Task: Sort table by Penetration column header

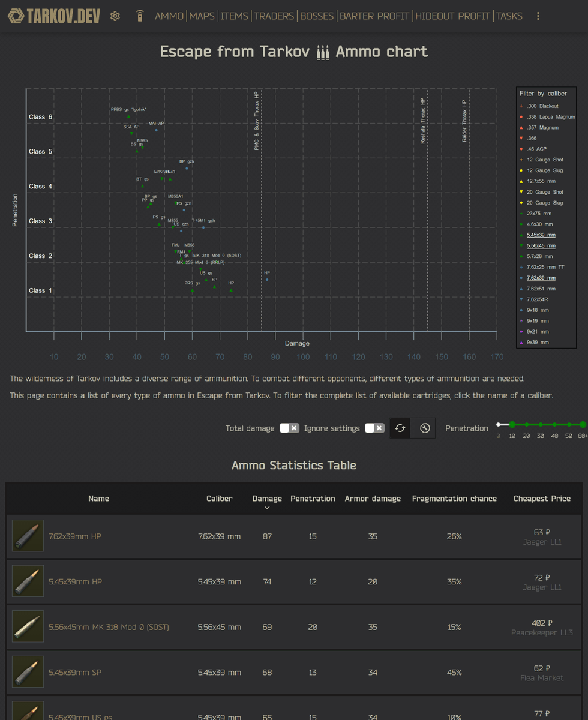Action: coord(313,499)
